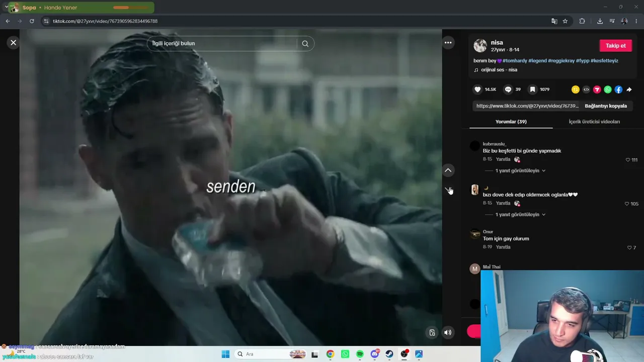The height and width of the screenshot is (362, 644).
Task: Click the 'Takip et' follow button
Action: click(615, 46)
